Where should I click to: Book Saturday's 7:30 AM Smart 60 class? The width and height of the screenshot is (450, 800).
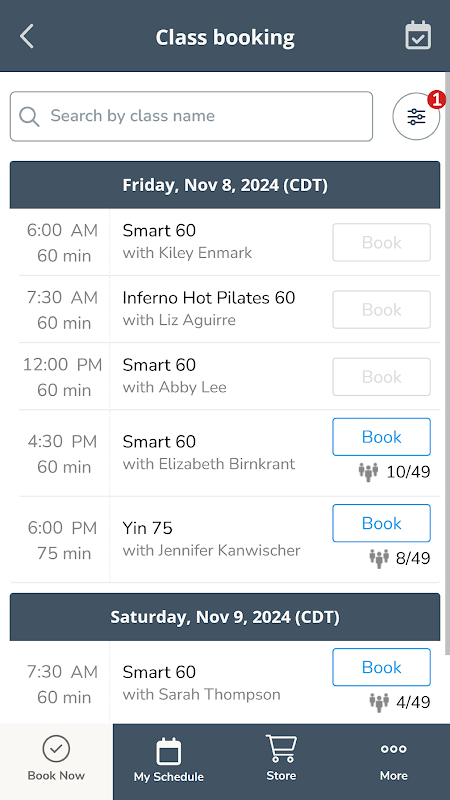(382, 667)
